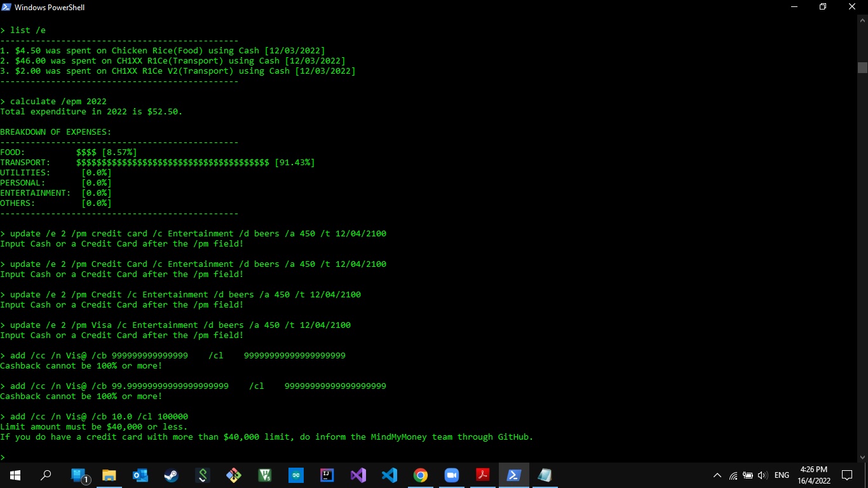Click the '[8.57%]' food percentage
The image size is (868, 488).
pos(119,152)
